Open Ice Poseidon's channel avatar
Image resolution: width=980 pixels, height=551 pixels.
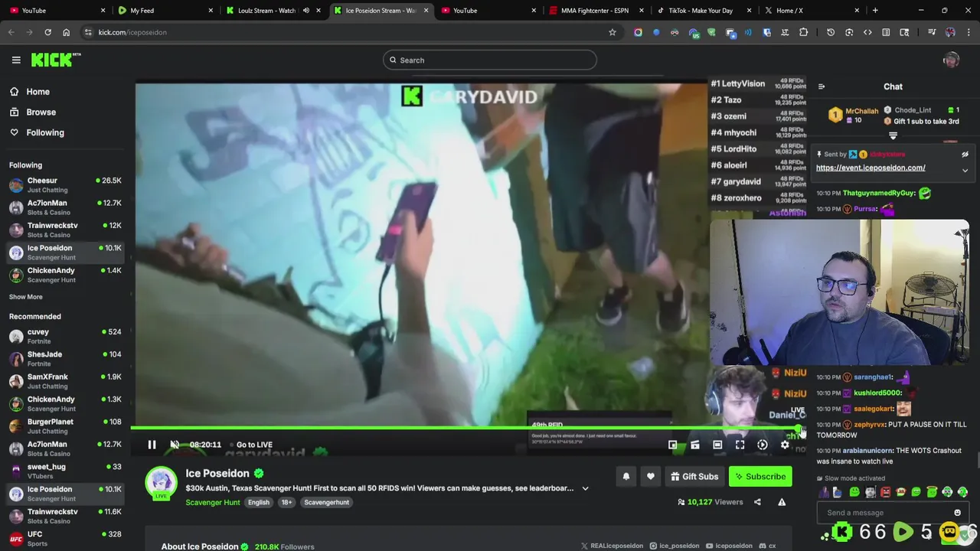(x=162, y=482)
